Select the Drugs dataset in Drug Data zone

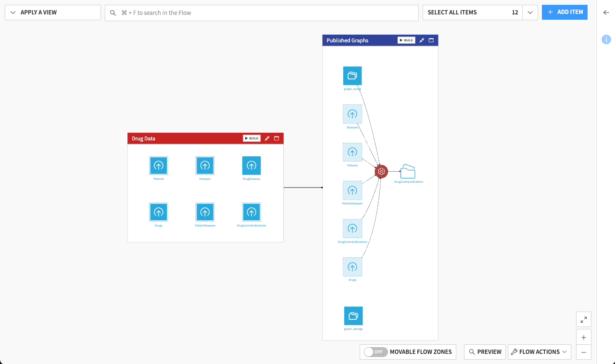159,212
